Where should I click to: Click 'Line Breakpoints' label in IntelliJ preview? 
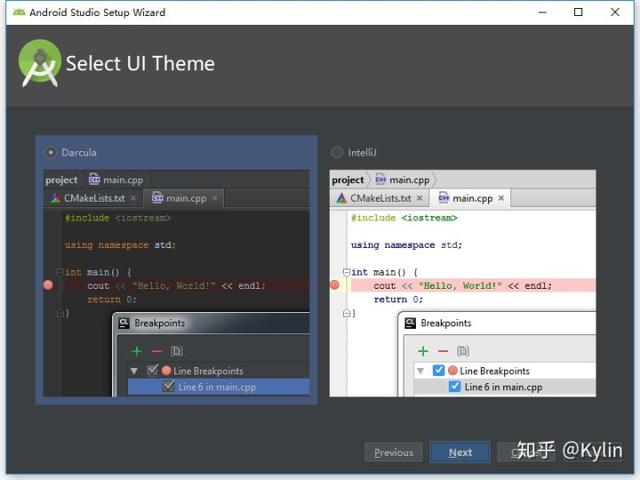click(494, 371)
